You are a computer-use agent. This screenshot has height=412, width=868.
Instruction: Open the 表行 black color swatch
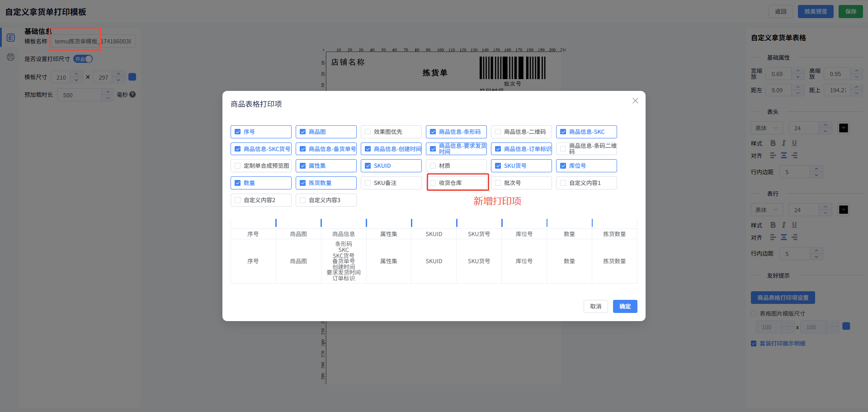click(844, 210)
